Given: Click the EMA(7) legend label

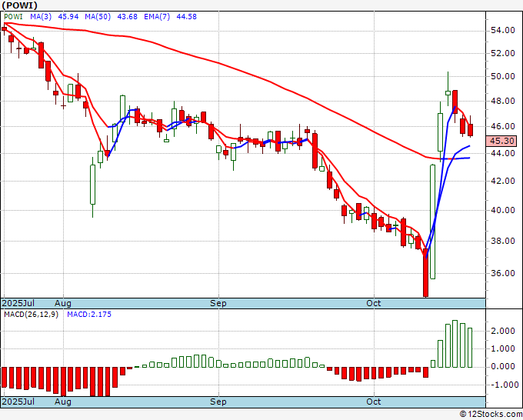Looking at the screenshot, I should [157, 17].
